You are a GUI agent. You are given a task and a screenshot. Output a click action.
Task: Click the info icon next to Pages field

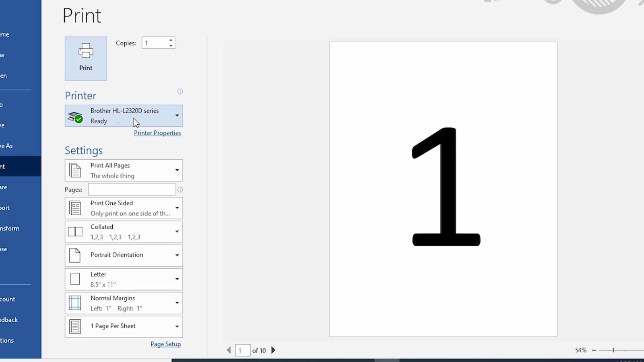180,189
